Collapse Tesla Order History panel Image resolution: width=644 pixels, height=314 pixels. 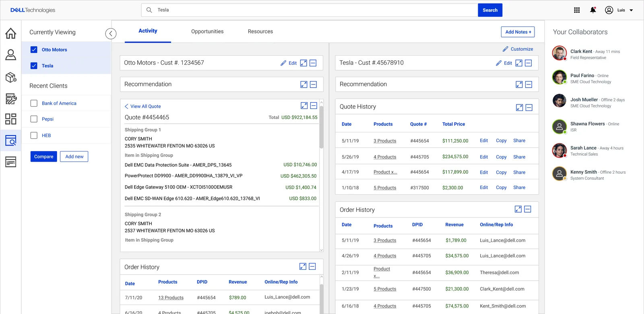528,209
